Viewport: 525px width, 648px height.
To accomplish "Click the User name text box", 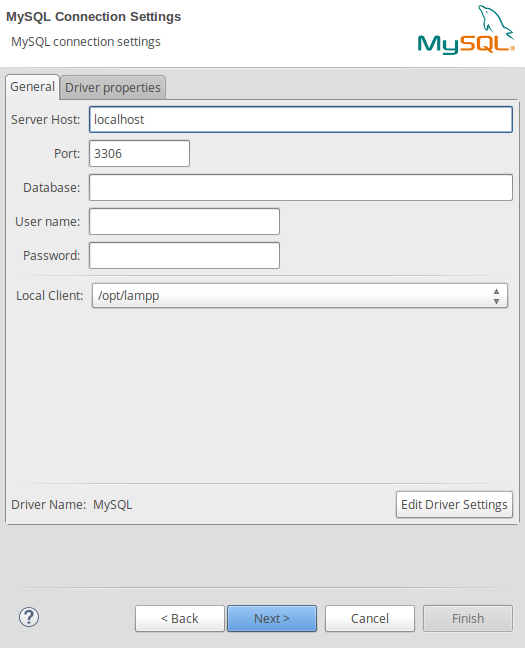I will (x=184, y=222).
